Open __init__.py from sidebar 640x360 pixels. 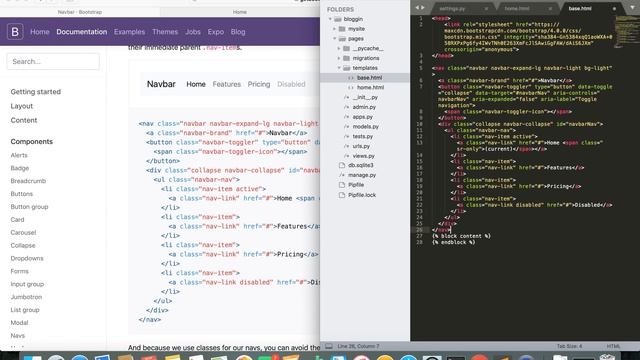click(x=365, y=97)
